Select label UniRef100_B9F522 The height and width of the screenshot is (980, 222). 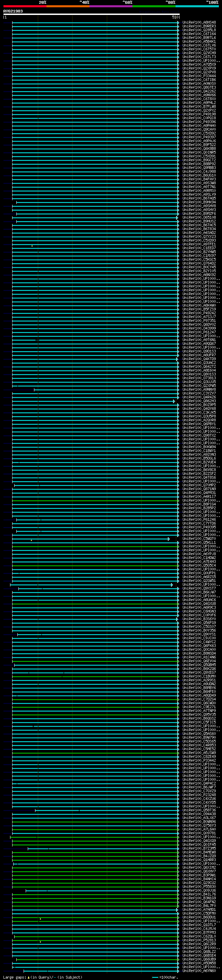pyautogui.click(x=199, y=145)
